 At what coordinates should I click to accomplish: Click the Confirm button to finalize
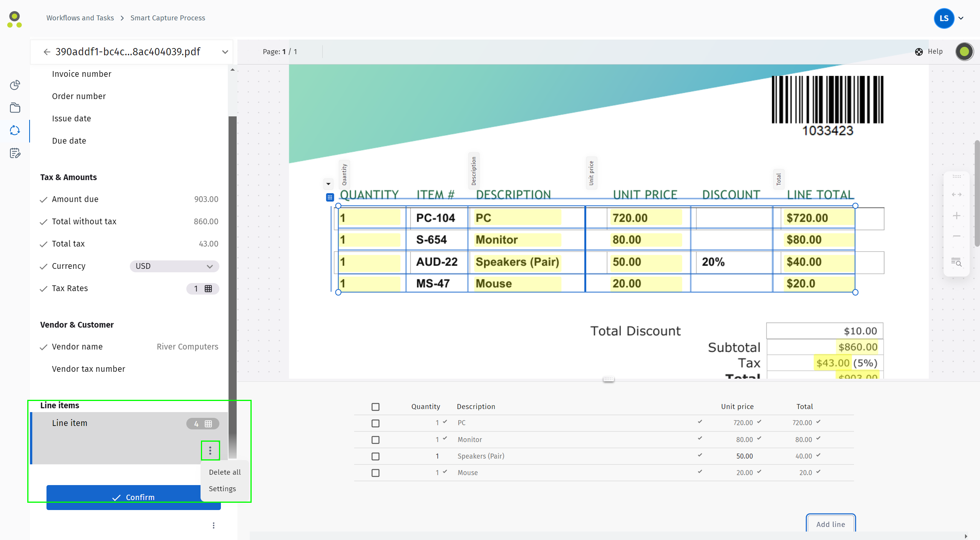pos(134,497)
